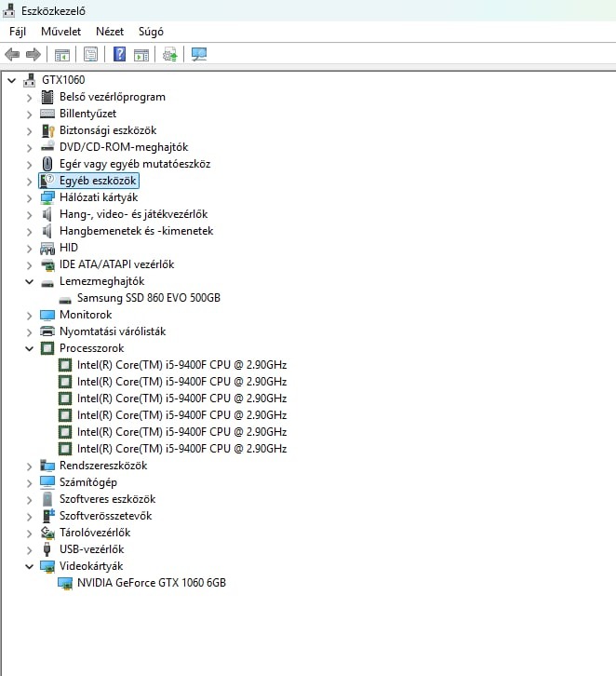Click the Monitorok display icon
616x676 pixels.
(47, 315)
